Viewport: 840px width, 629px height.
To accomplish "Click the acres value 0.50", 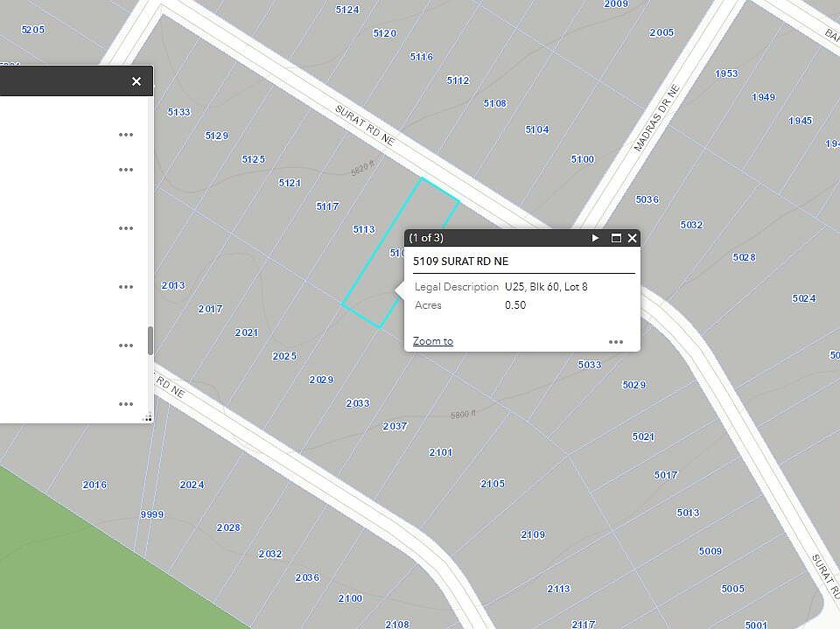I will point(515,304).
